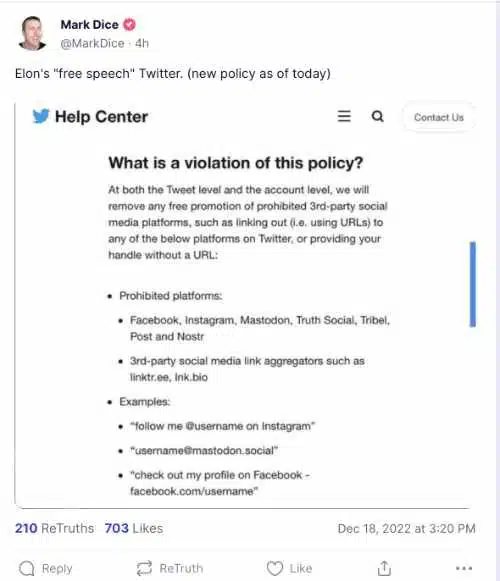View the 703 Likes list
The width and height of the screenshot is (500, 581).
tap(134, 528)
